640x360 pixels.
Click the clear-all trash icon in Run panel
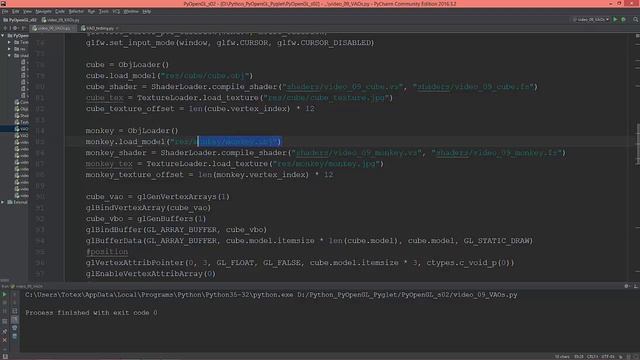14,336
